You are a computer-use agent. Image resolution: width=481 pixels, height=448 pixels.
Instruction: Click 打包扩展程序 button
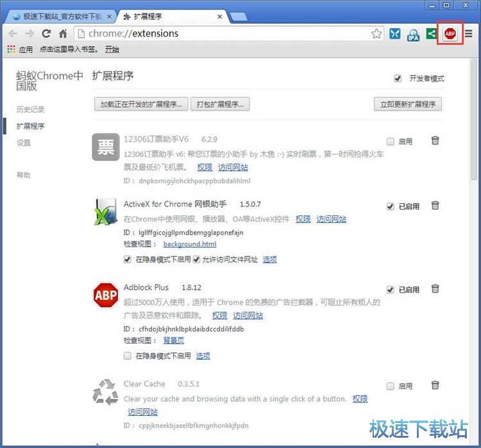point(220,104)
